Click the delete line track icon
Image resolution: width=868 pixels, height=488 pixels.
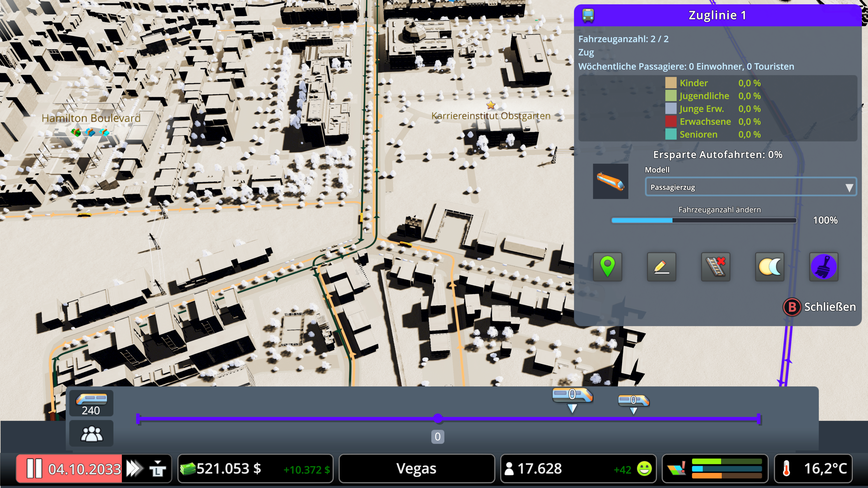715,266
